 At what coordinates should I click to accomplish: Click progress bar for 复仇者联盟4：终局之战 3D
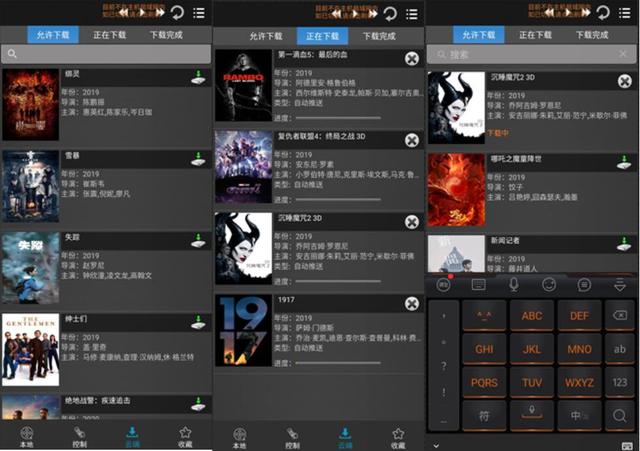[338, 200]
